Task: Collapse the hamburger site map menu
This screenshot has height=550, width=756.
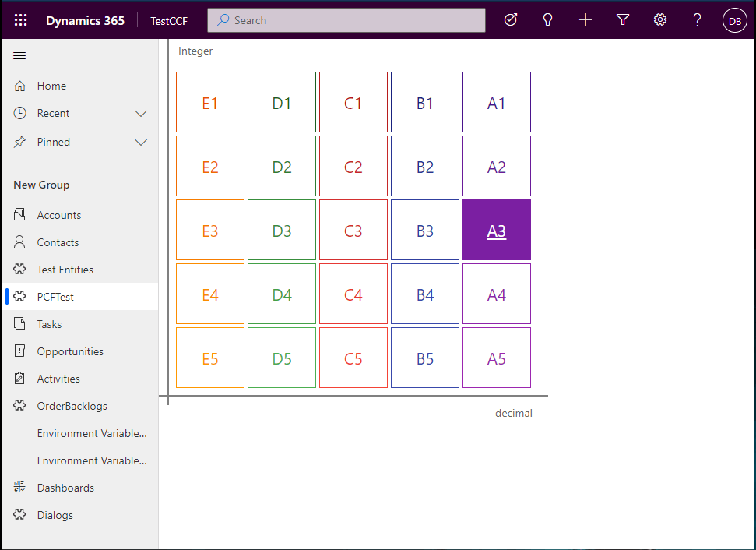Action: (x=20, y=55)
